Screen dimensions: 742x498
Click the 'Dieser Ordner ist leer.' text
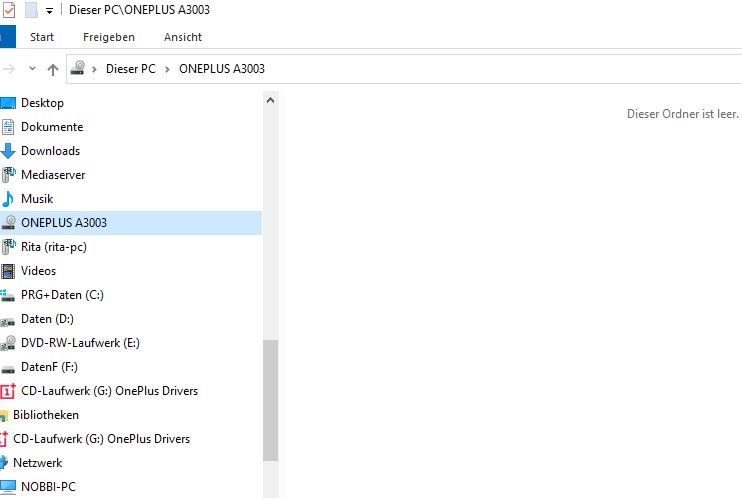pos(682,114)
